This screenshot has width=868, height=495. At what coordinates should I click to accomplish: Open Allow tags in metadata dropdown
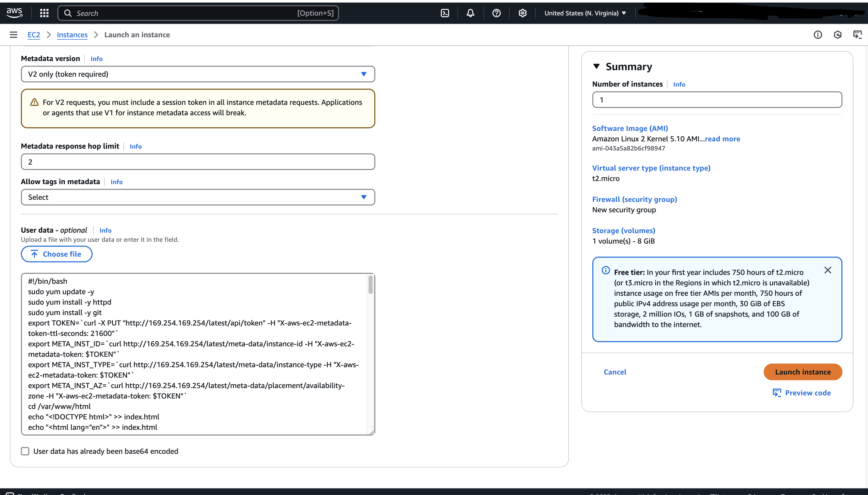click(198, 197)
